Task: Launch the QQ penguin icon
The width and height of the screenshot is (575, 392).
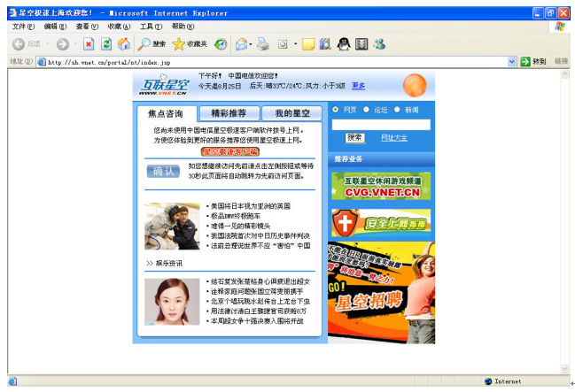Action: point(344,44)
